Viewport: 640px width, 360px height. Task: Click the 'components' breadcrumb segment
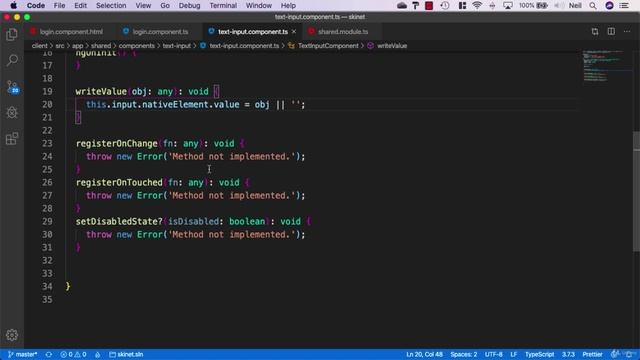click(x=137, y=46)
